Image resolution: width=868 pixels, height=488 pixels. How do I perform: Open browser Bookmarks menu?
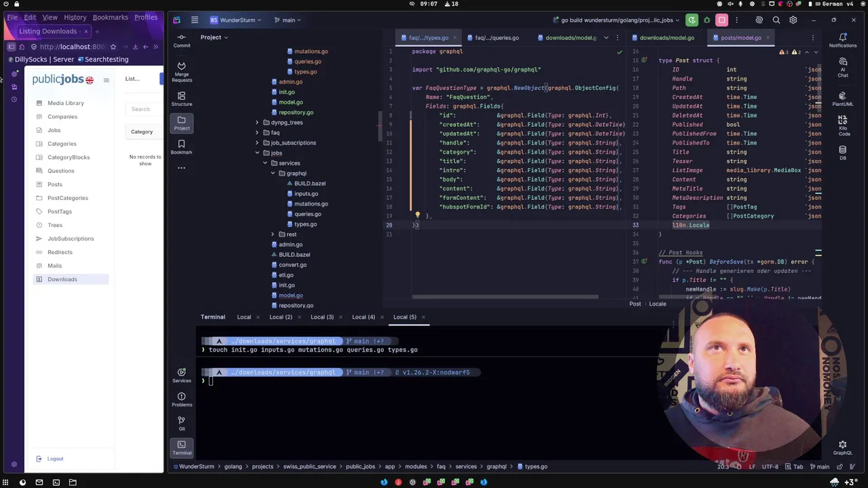[110, 17]
